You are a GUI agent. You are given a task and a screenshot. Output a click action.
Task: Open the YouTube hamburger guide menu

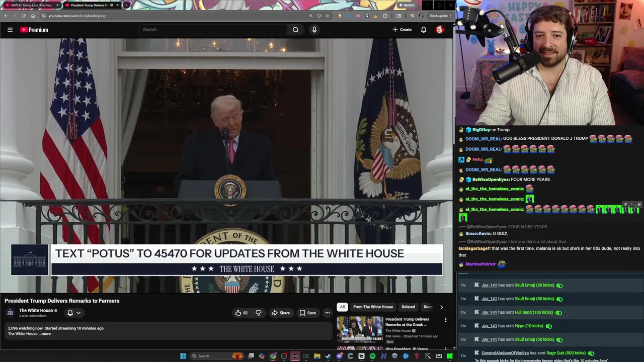click(10, 30)
